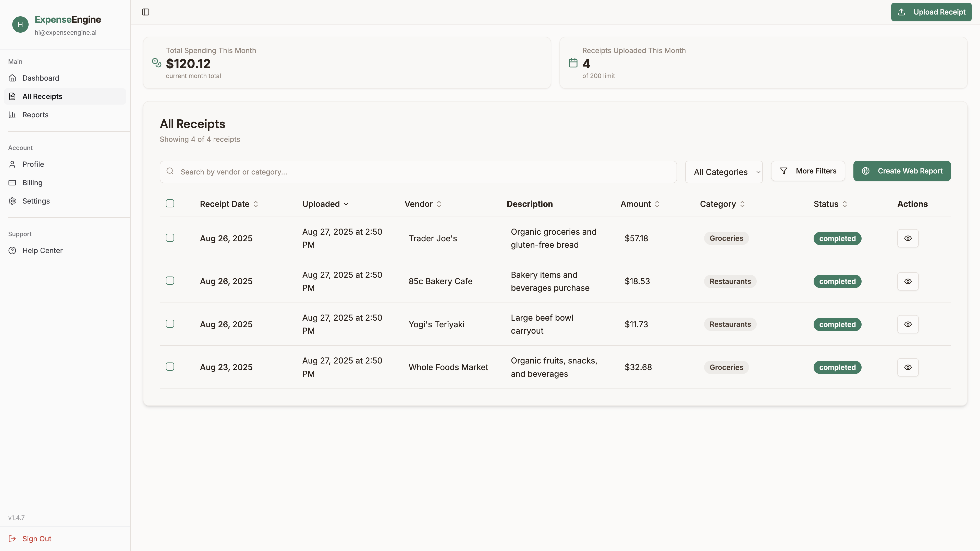This screenshot has height=551, width=980.
Task: Select all receipts with header checkbox
Action: 170,204
